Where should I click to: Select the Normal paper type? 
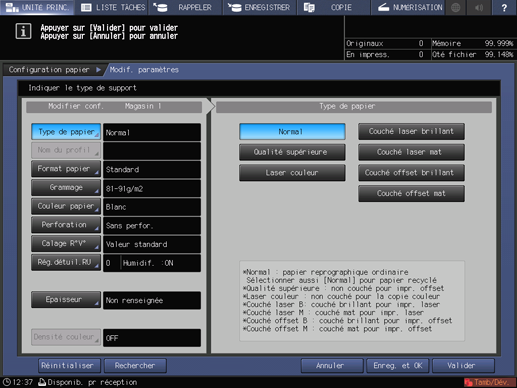click(292, 132)
